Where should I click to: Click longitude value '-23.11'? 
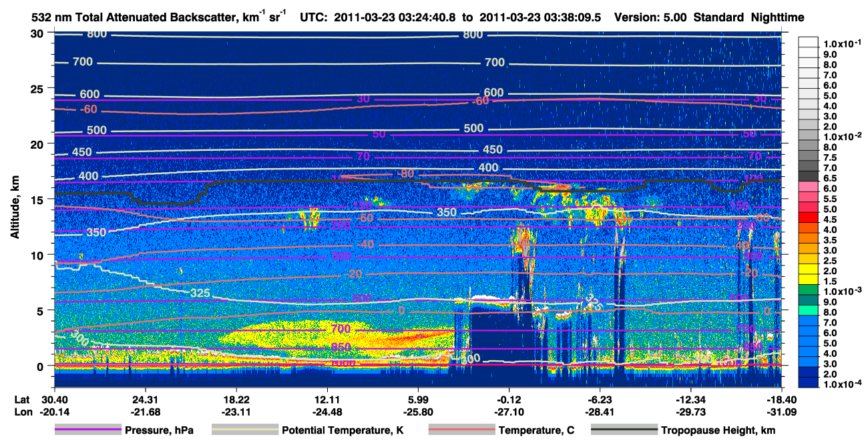(236, 412)
